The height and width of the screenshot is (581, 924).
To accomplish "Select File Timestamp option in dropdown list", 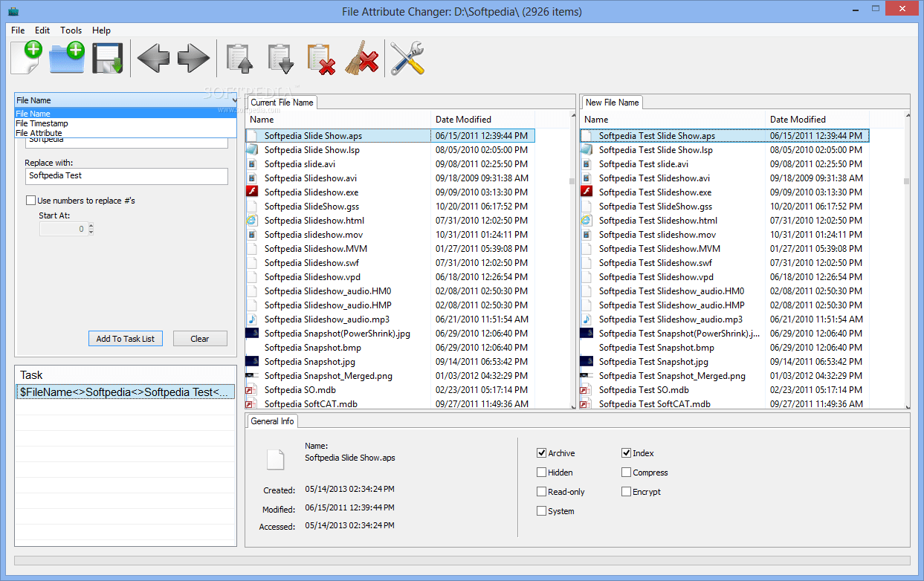I will pyautogui.click(x=126, y=123).
